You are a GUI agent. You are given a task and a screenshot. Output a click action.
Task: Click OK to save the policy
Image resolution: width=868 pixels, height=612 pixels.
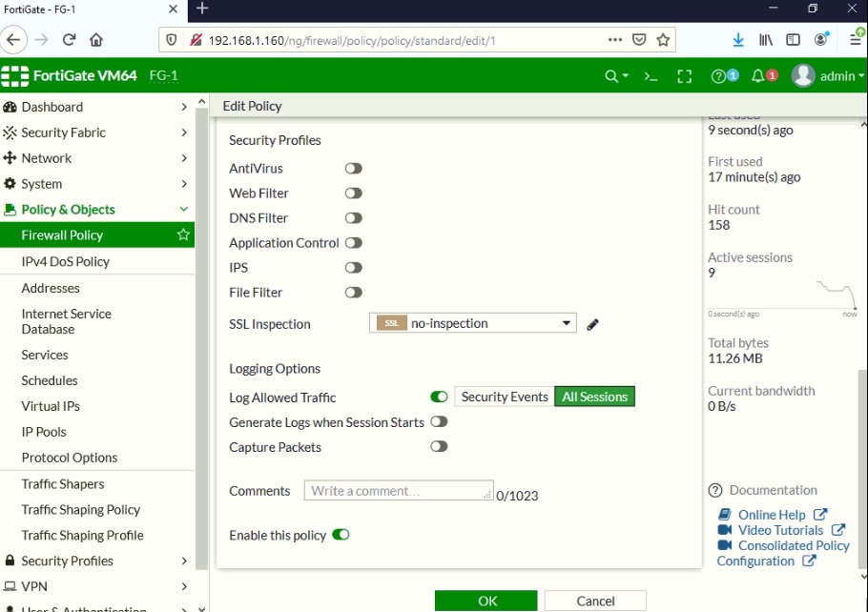click(x=486, y=601)
